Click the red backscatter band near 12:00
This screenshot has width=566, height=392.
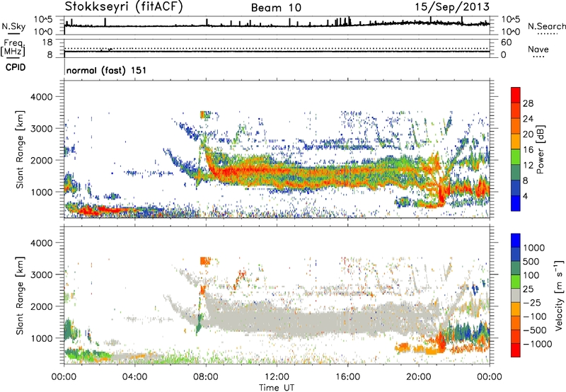click(x=277, y=171)
